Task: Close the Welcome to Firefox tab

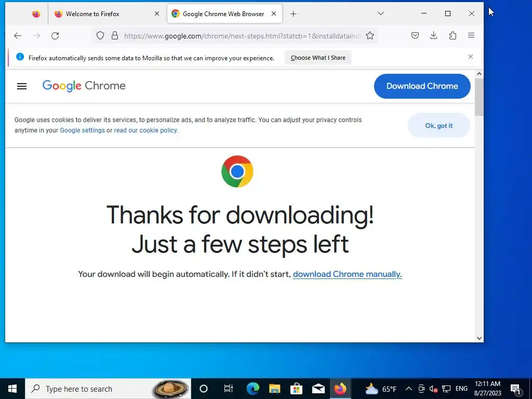Action: 157,14
